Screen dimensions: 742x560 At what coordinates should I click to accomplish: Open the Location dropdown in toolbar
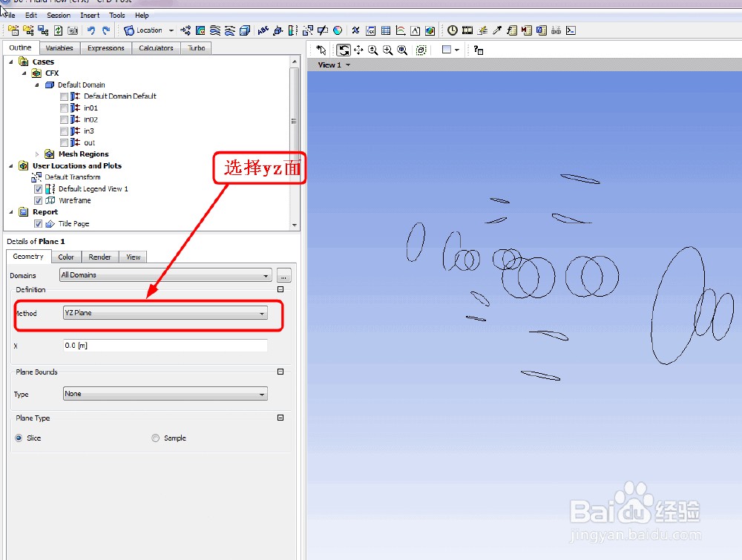(x=171, y=30)
